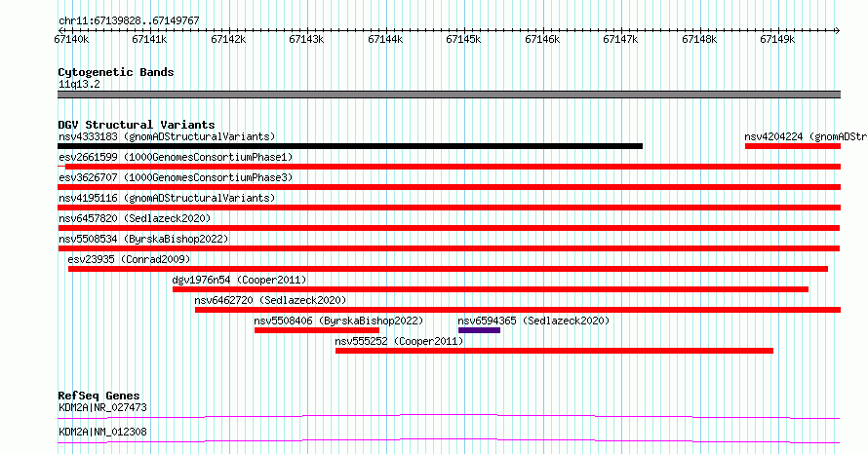The width and height of the screenshot is (868, 454).
Task: Click the DGV Structural Variants track heading
Action: [x=137, y=125]
